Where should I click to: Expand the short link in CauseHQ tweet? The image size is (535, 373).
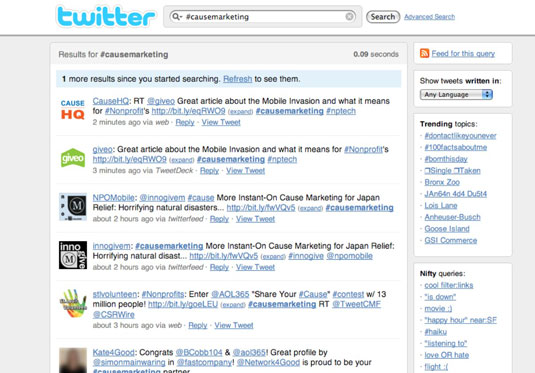click(241, 112)
